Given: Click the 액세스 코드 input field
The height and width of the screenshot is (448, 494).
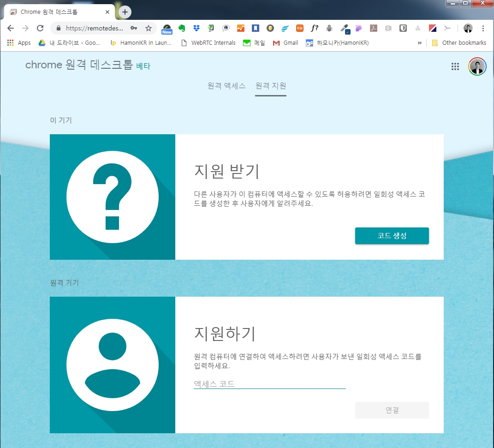Looking at the screenshot, I should [x=269, y=383].
